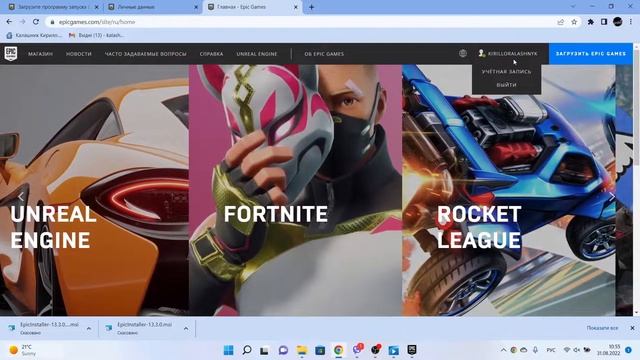
Task: Open the language globe icon
Action: pyautogui.click(x=462, y=53)
